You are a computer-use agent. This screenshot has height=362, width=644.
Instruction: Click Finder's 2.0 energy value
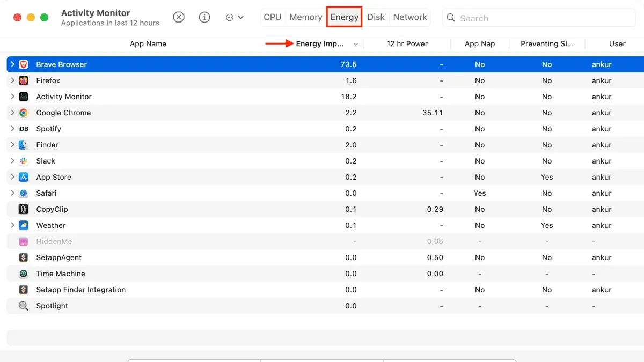coord(351,145)
